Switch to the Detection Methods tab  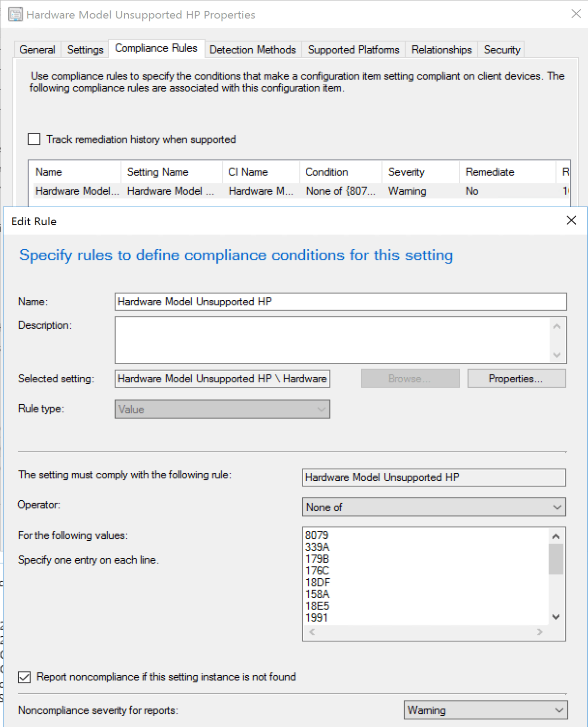tap(253, 50)
